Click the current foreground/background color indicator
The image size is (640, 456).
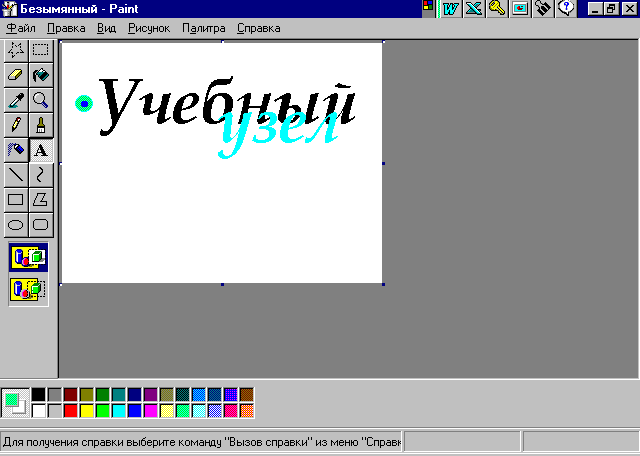pos(16,403)
